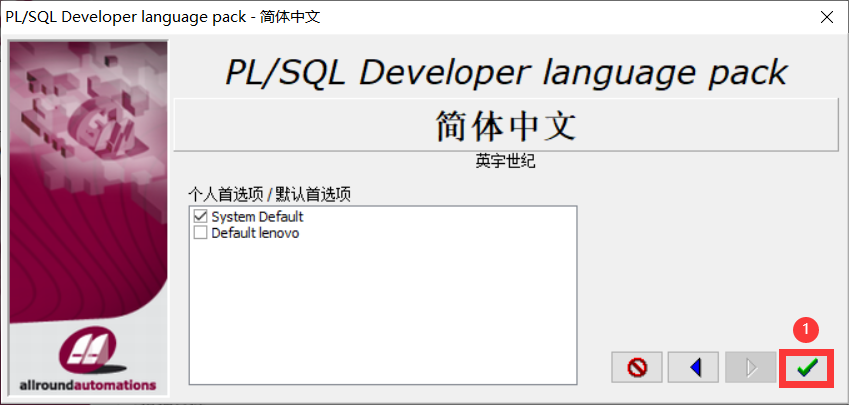The height and width of the screenshot is (405, 849).
Task: Click the 简体中文 language banner
Action: pyautogui.click(x=506, y=125)
